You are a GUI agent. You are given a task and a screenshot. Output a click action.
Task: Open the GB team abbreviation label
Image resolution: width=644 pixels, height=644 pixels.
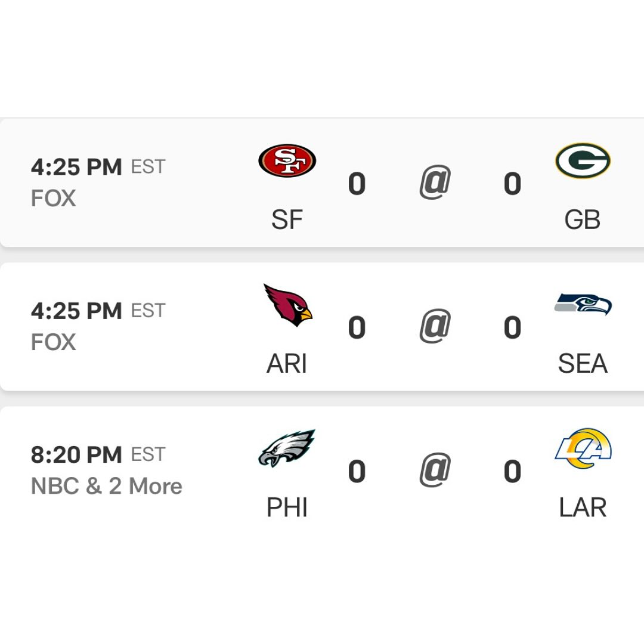(583, 219)
